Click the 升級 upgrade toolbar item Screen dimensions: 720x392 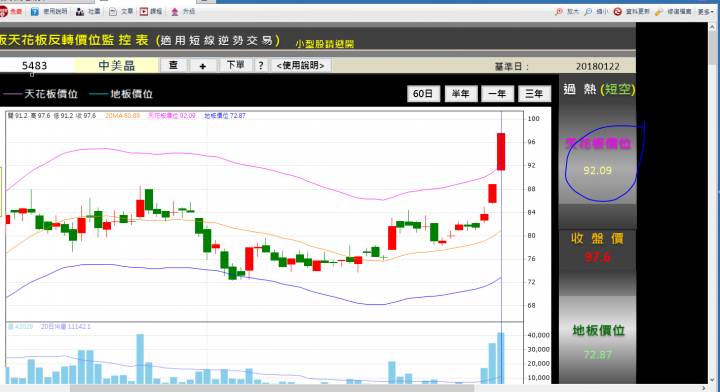[183, 11]
